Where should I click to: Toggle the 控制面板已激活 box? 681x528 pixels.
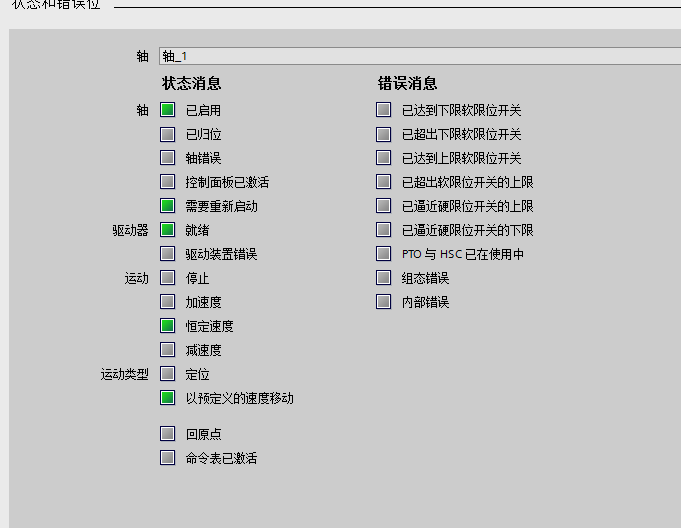168,182
